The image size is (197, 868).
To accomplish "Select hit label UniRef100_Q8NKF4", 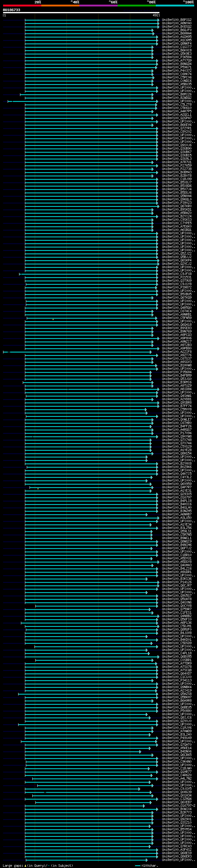I will pos(177,43).
